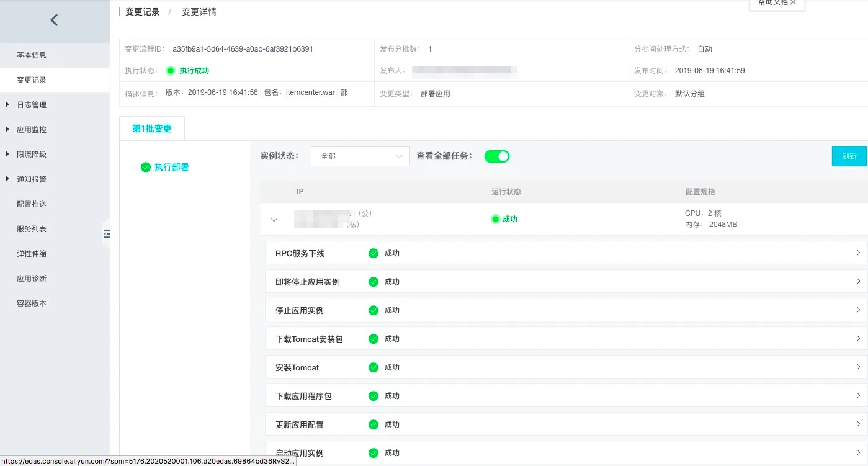Expand 停止应用实例 step details arrow
Screen dimensions: 868x466
858,310
